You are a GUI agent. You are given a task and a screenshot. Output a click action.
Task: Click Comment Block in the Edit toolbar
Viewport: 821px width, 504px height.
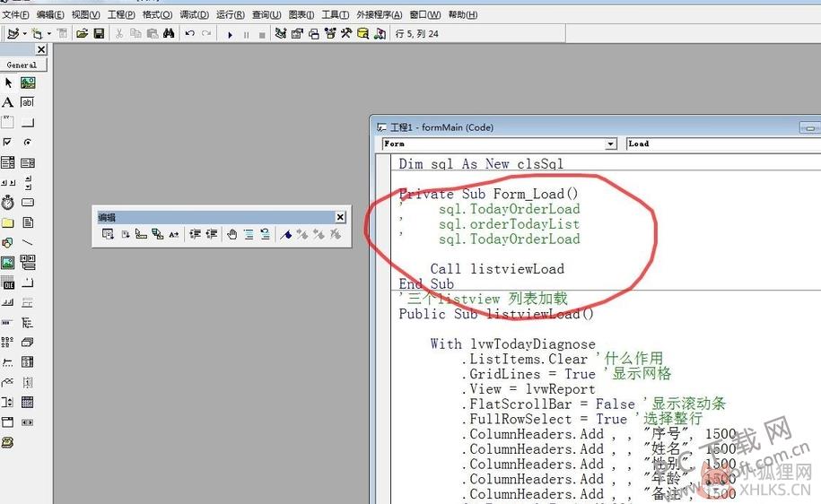pyautogui.click(x=249, y=234)
